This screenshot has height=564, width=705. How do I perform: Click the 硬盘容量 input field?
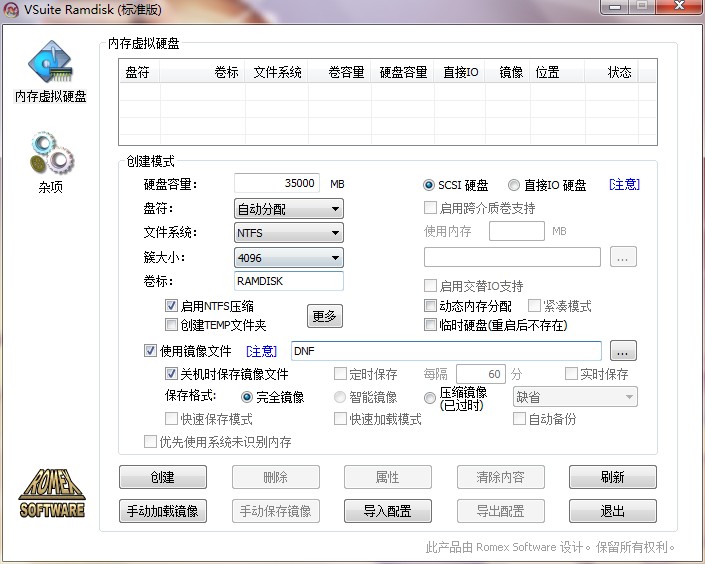click(x=278, y=184)
